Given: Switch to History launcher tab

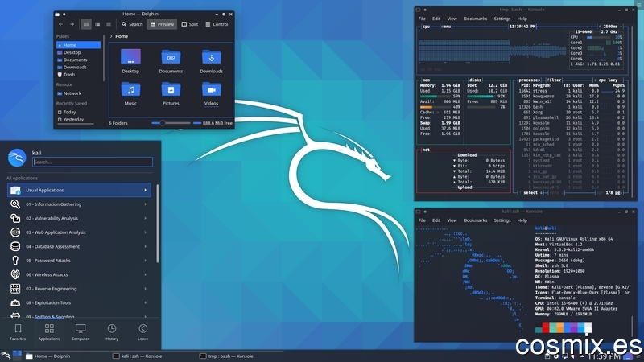Looking at the screenshot, I should point(112,332).
